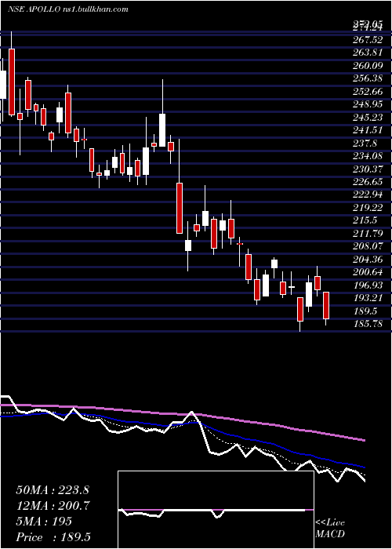Click the 226.65 price axis label
The height and width of the screenshot is (549, 392).
pos(368,182)
